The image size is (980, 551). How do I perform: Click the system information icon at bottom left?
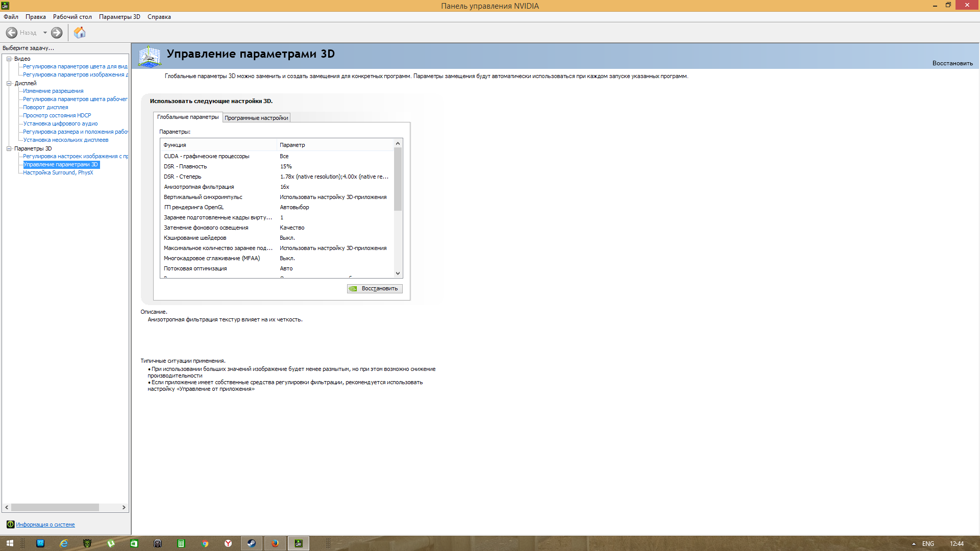(10, 524)
